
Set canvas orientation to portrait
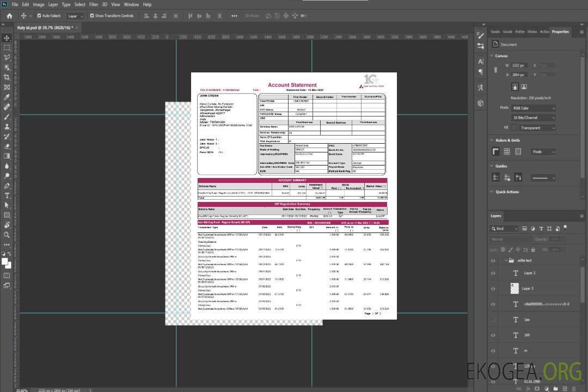tap(515, 87)
